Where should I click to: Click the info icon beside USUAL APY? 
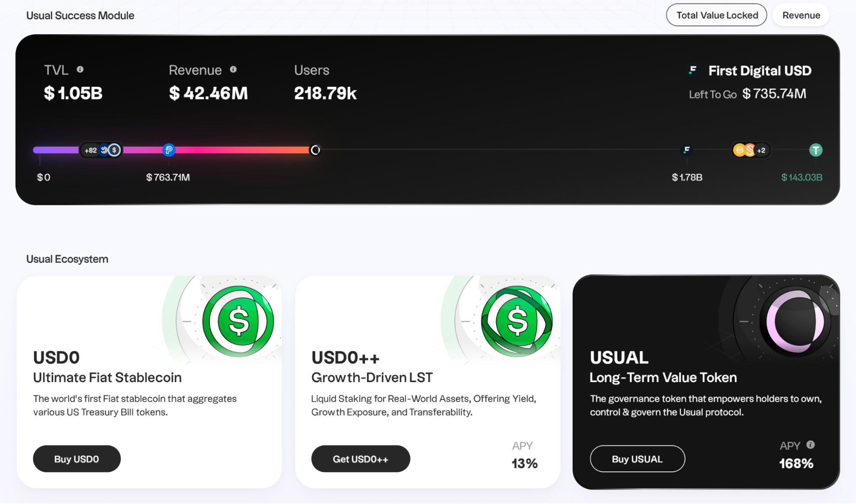pos(810,445)
